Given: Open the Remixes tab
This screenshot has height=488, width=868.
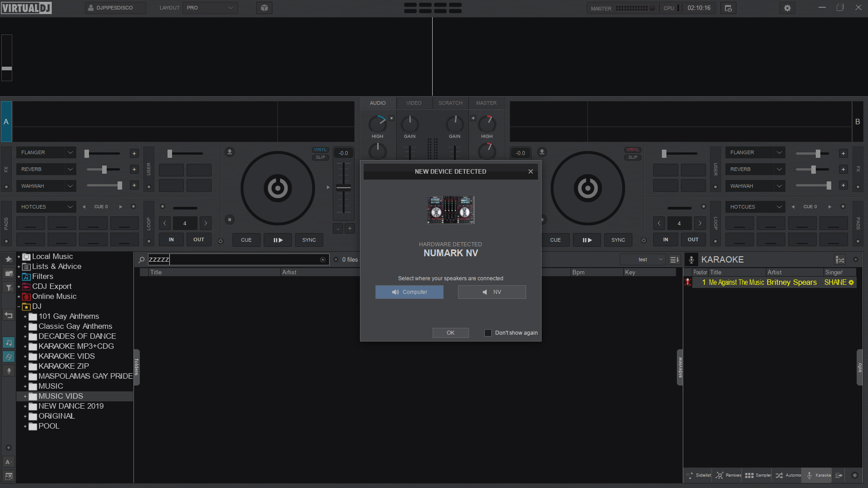Looking at the screenshot, I should [x=728, y=475].
